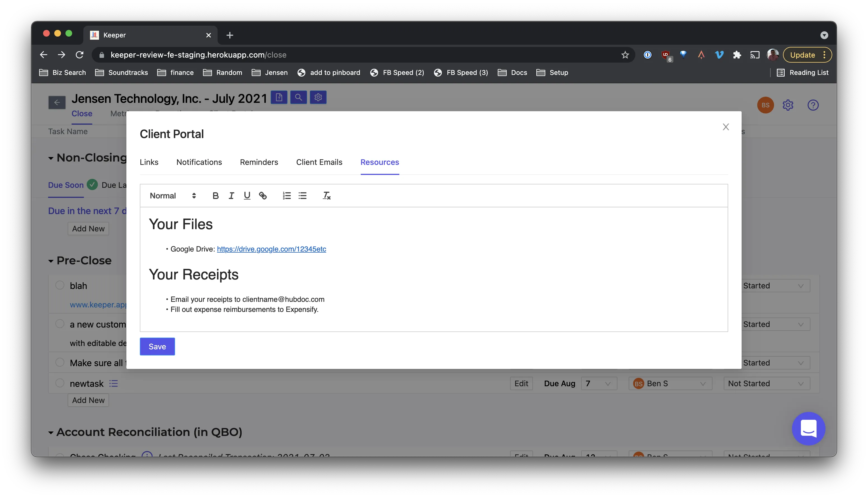Bookmark page with the star icon
868x498 pixels.
click(x=625, y=55)
